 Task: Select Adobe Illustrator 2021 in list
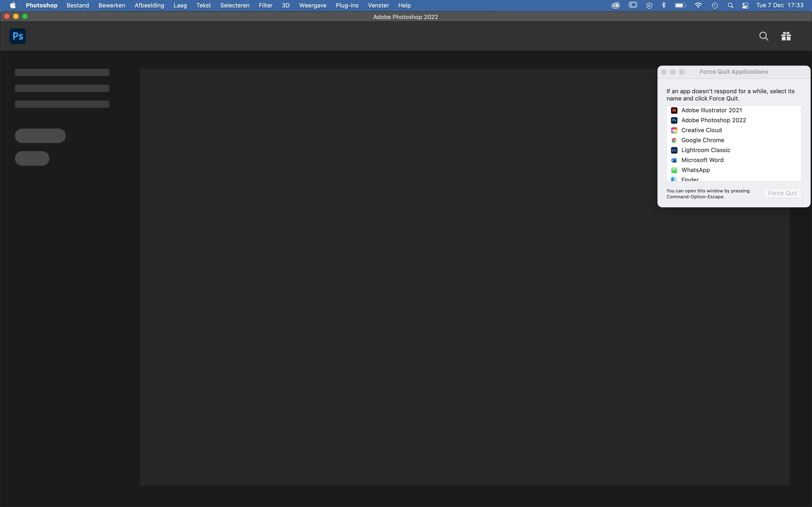click(711, 110)
